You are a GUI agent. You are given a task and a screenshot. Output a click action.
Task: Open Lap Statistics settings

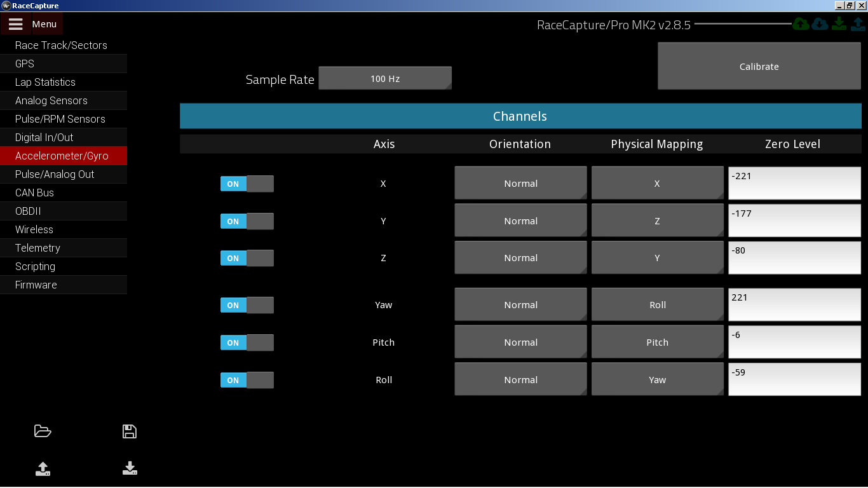click(x=64, y=82)
